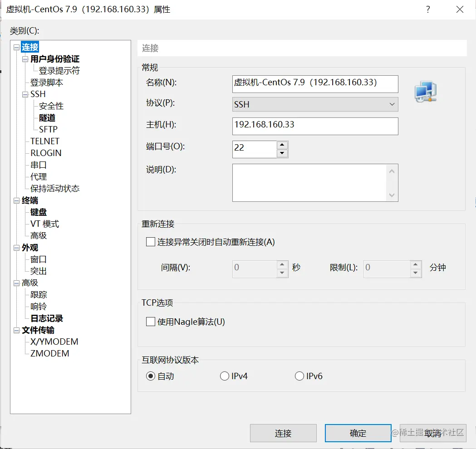Select the 终端 tree item
This screenshot has width=476, height=449.
tap(30, 200)
